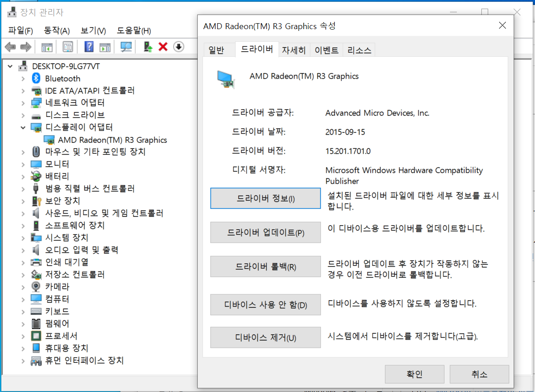The width and height of the screenshot is (535, 392).
Task: Click the action pane toolbar icon
Action: click(105, 47)
